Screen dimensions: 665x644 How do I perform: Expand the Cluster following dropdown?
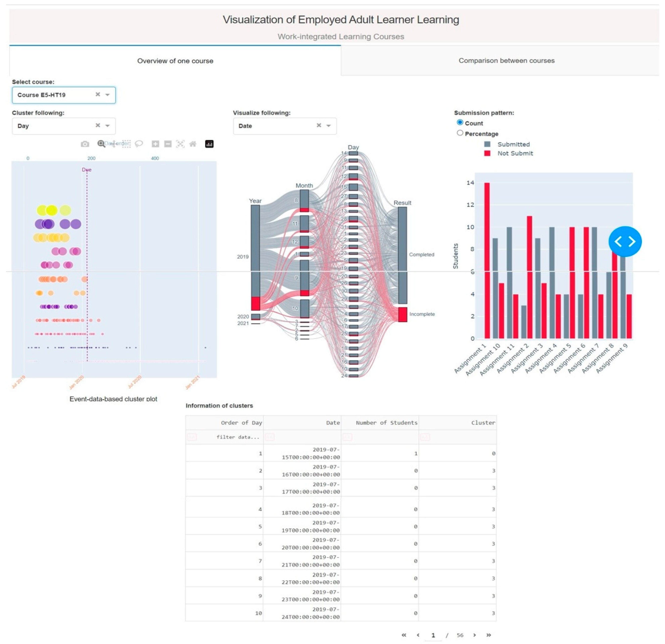108,126
